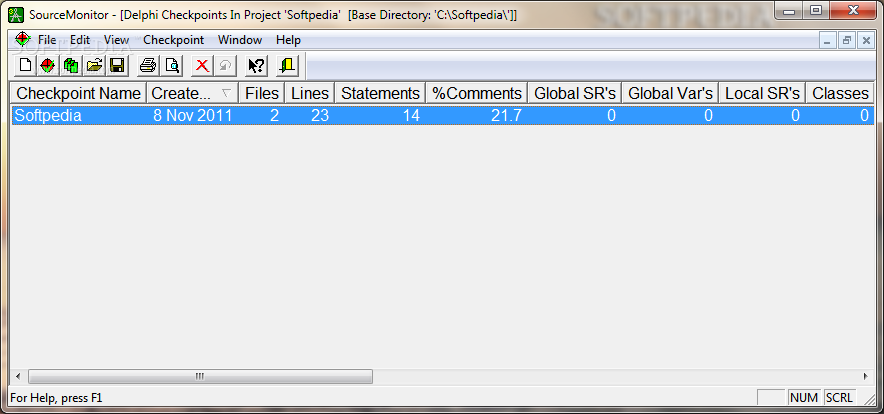884x414 pixels.
Task: Open a project with the folder icon
Action: [94, 65]
